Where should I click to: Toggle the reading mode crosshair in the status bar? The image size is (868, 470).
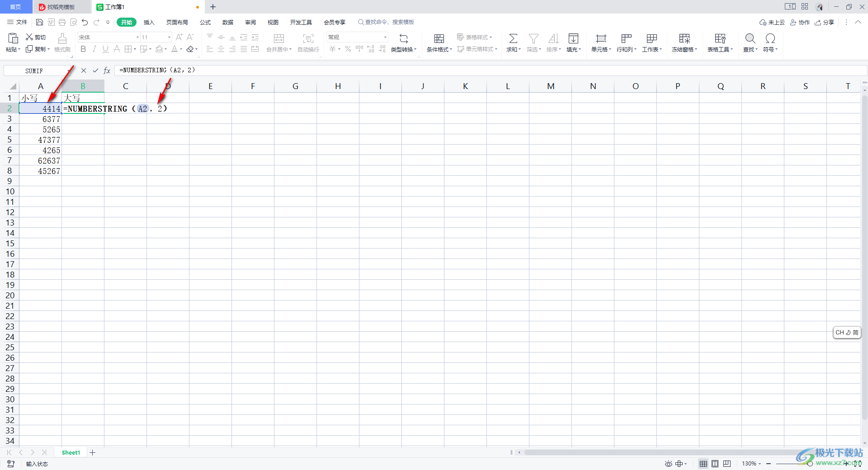pos(679,464)
